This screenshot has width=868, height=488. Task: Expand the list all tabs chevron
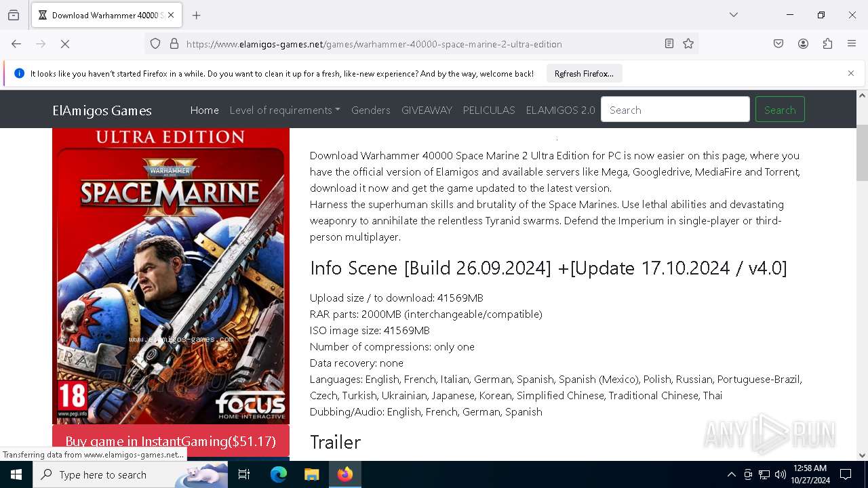(x=734, y=15)
